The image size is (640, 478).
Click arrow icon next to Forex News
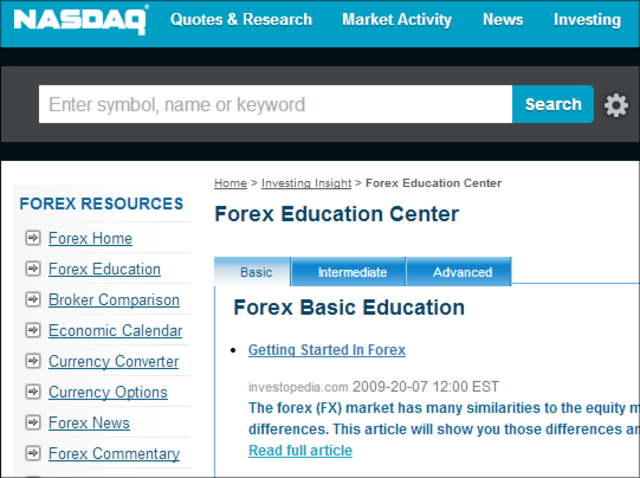pos(33,422)
